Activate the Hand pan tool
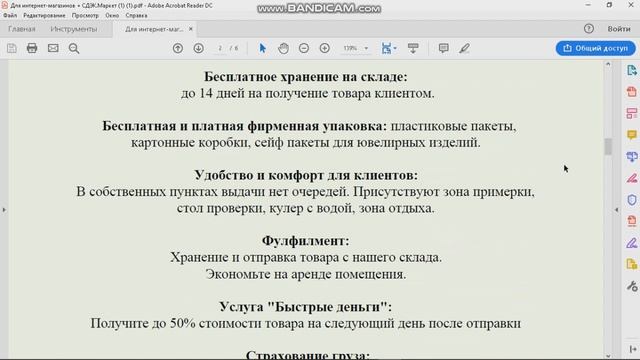 pos(283,48)
